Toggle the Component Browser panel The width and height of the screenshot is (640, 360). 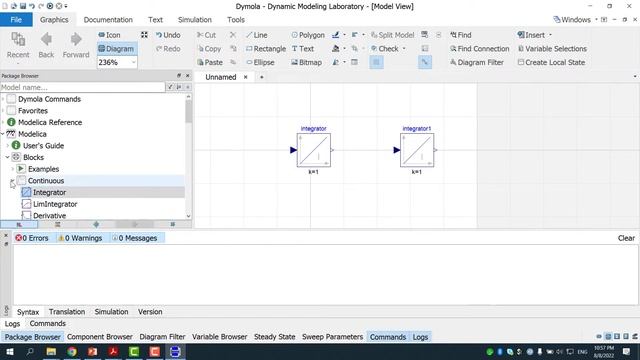tap(100, 337)
